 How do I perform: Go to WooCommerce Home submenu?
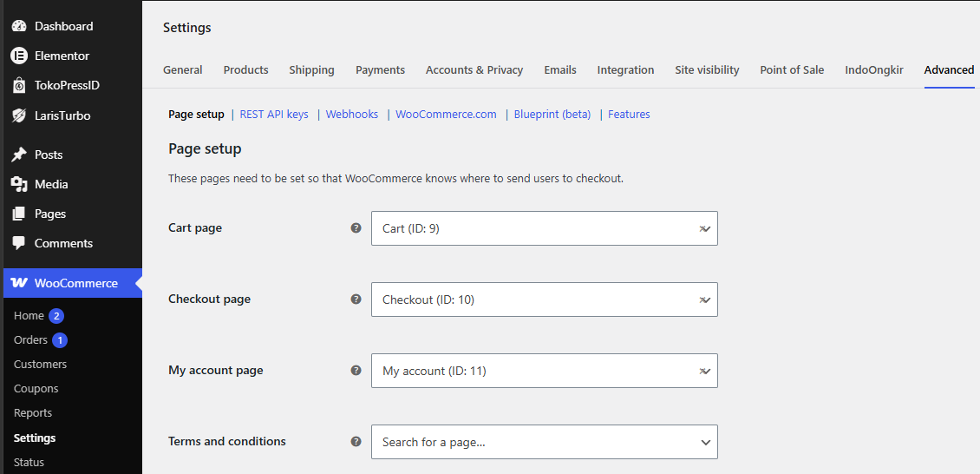pos(29,316)
